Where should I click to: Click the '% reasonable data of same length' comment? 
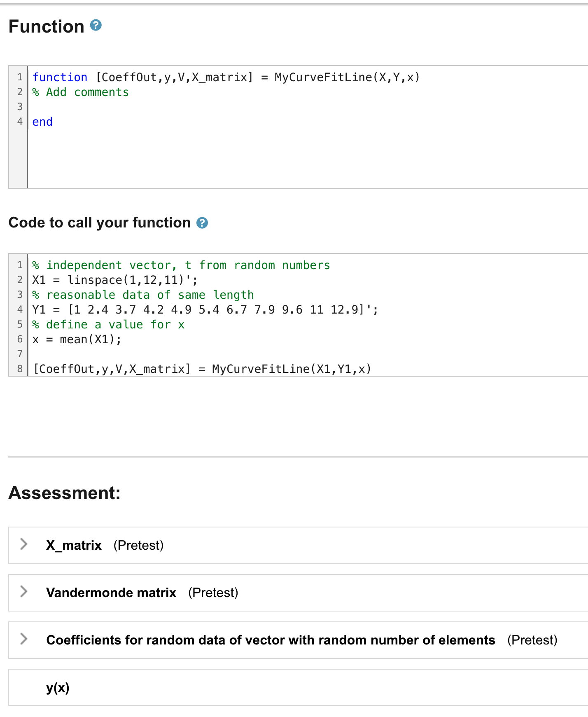click(143, 295)
